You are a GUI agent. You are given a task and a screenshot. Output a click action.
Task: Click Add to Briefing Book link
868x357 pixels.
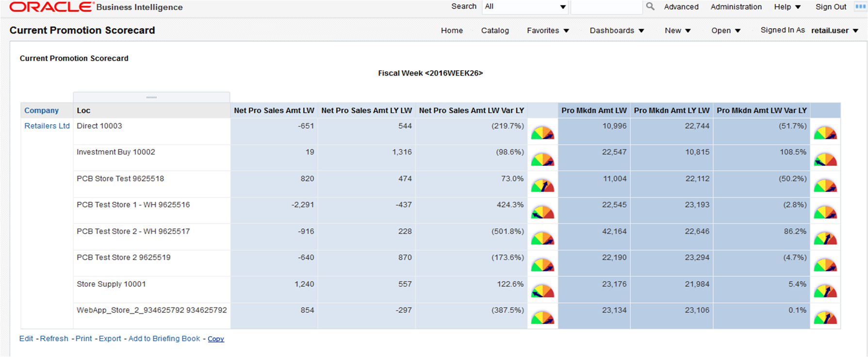[164, 339]
